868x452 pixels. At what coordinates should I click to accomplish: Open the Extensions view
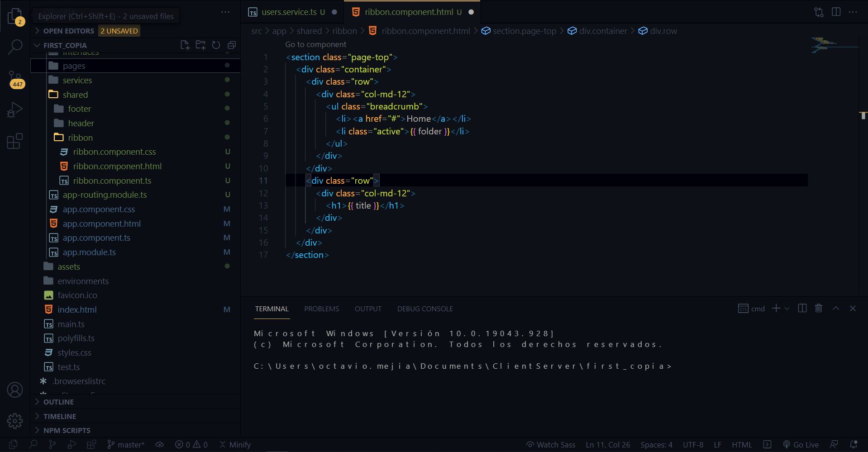point(15,141)
